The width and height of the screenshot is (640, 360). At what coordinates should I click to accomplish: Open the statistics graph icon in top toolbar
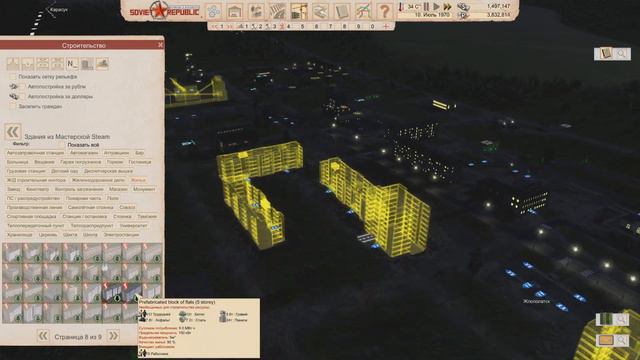pos(363,11)
